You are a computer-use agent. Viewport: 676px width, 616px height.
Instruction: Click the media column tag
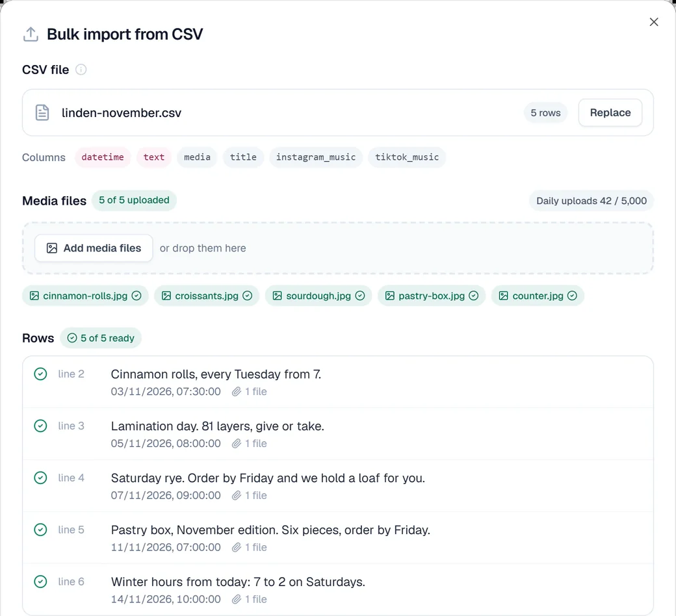[197, 157]
